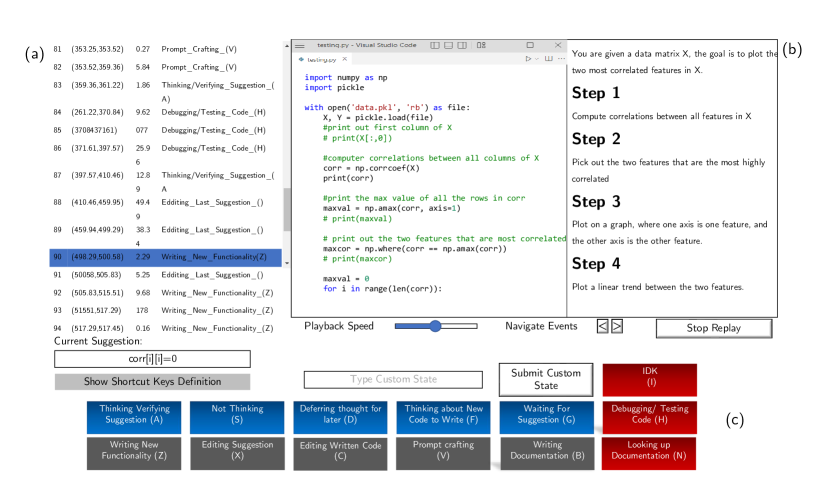Select Editing Written Code (C) button
Viewport: 831px width, 491px height.
pyautogui.click(x=340, y=454)
